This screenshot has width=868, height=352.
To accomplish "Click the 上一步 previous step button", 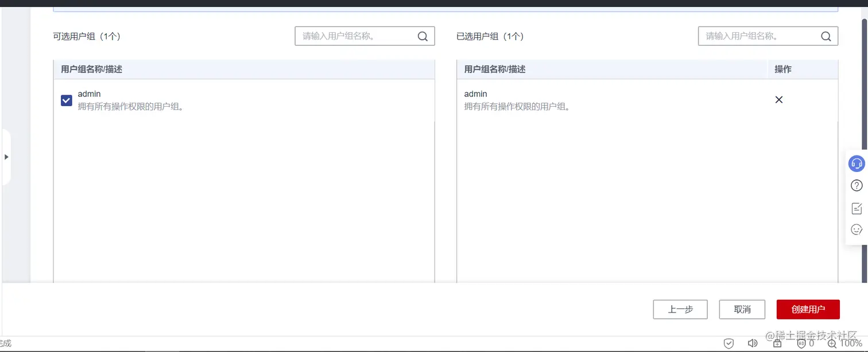I will pyautogui.click(x=680, y=310).
